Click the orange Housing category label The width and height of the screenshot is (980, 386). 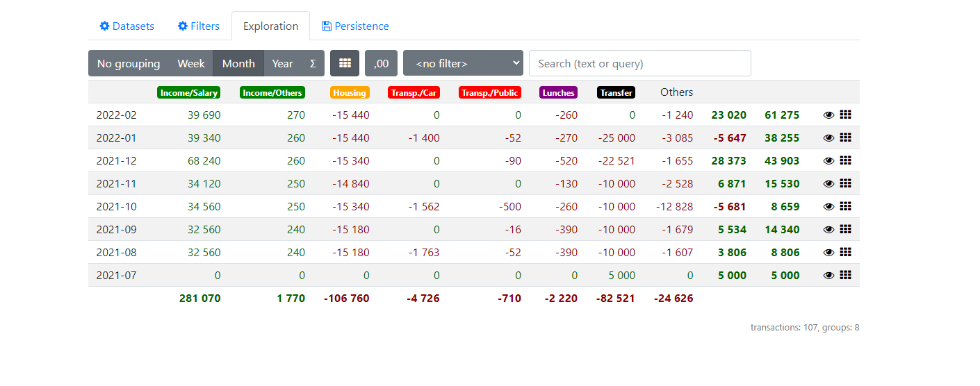[x=350, y=92]
